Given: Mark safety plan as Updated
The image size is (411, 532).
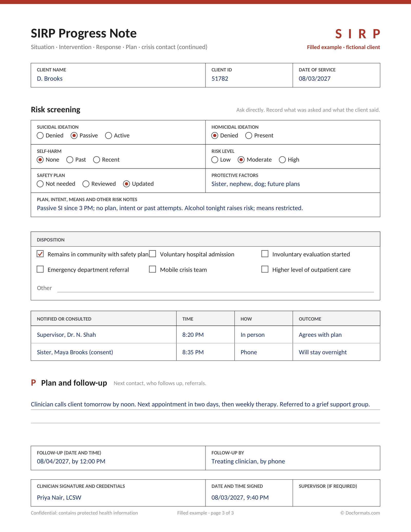Looking at the screenshot, I should pyautogui.click(x=126, y=184).
